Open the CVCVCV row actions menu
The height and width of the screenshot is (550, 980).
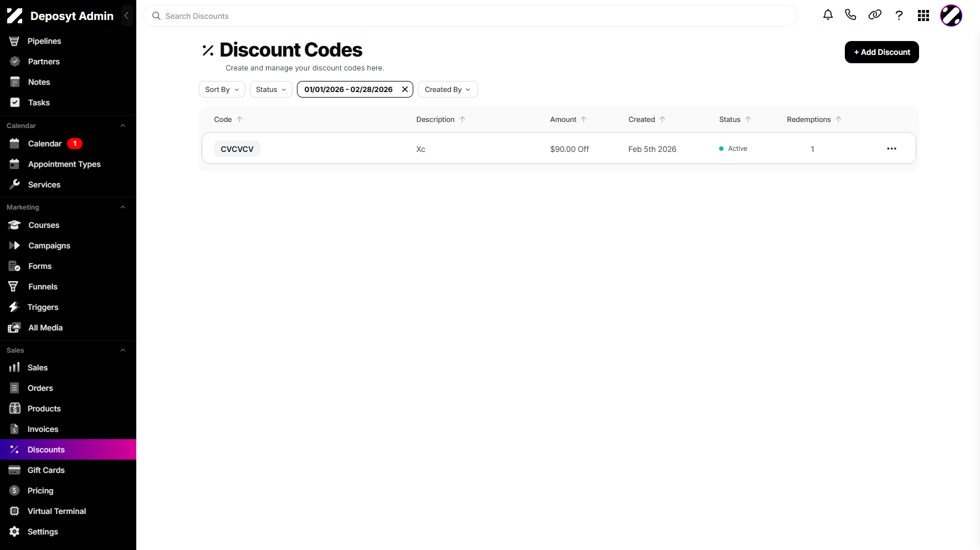891,149
